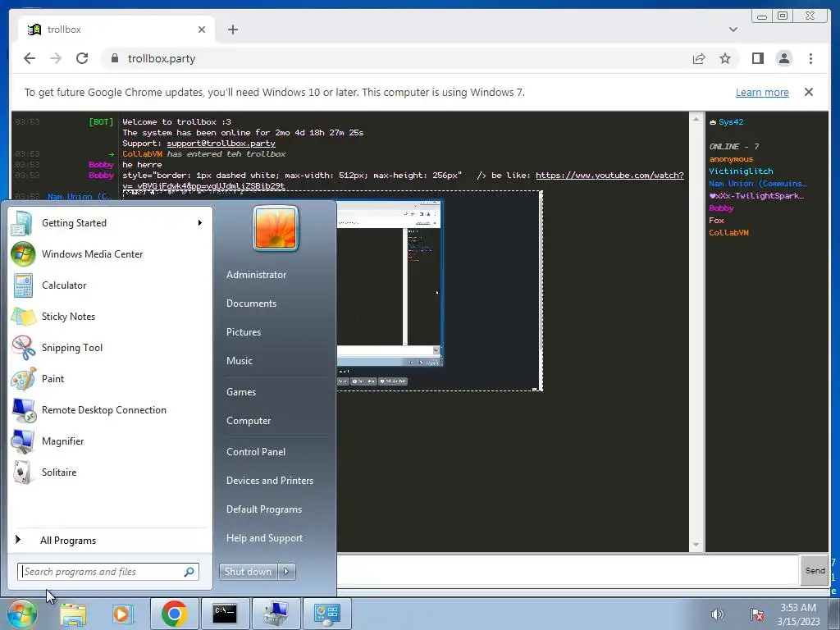Switch to Chrome on the taskbar
Viewport: 840px width, 630px height.
pyautogui.click(x=174, y=614)
